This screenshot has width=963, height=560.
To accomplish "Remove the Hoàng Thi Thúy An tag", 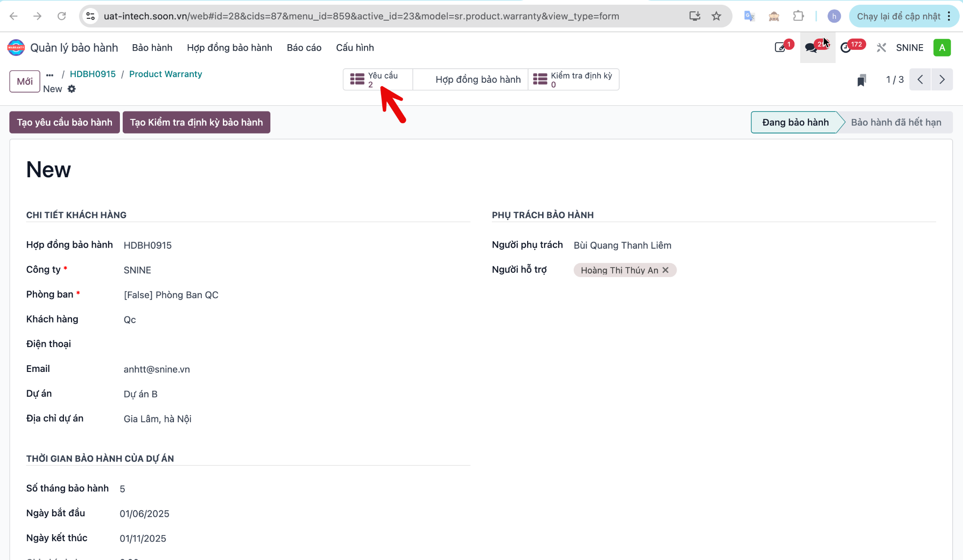I will [665, 270].
